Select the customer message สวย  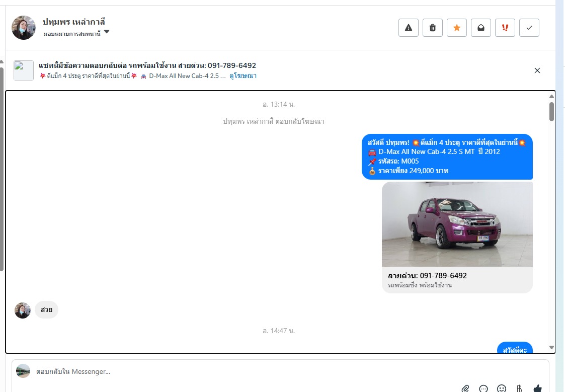point(46,310)
